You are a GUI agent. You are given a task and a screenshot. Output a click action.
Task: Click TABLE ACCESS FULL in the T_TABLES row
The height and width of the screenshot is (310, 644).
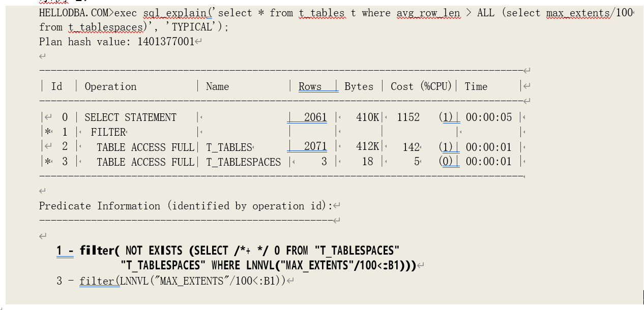pyautogui.click(x=145, y=147)
